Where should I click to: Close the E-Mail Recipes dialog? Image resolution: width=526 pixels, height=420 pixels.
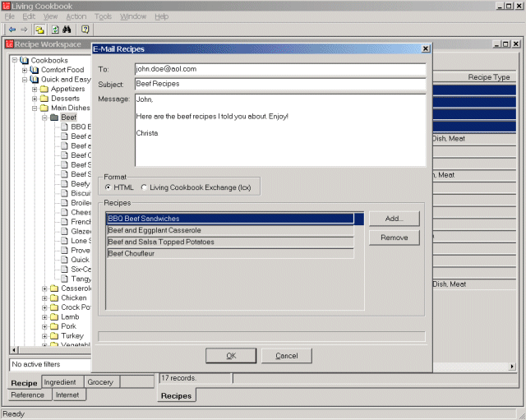coord(426,48)
